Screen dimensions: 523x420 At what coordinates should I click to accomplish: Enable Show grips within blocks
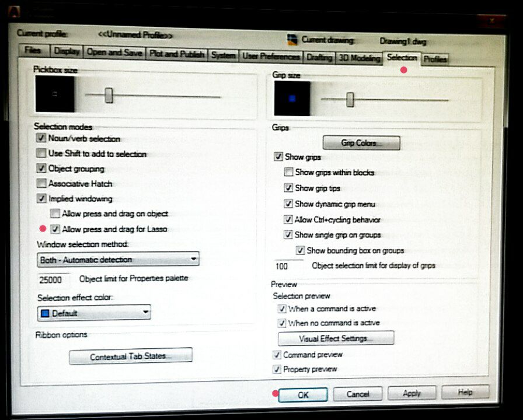[x=288, y=172]
